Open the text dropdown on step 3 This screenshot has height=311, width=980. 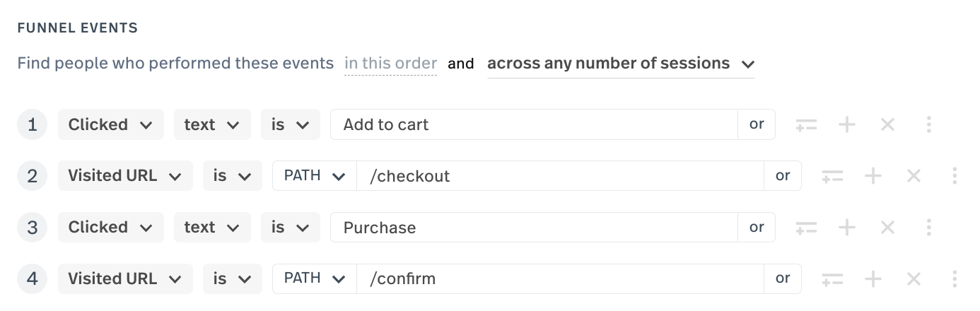coord(212,228)
